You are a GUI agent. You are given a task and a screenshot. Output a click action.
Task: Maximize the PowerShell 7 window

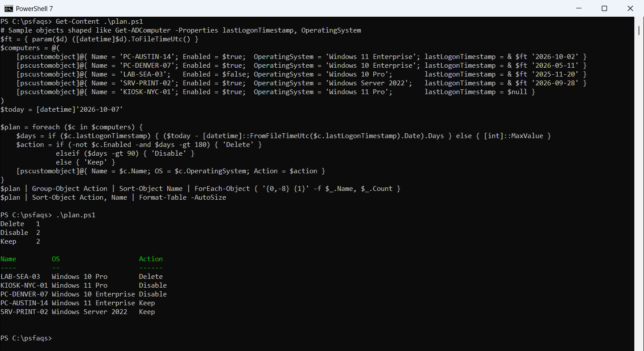pyautogui.click(x=604, y=8)
